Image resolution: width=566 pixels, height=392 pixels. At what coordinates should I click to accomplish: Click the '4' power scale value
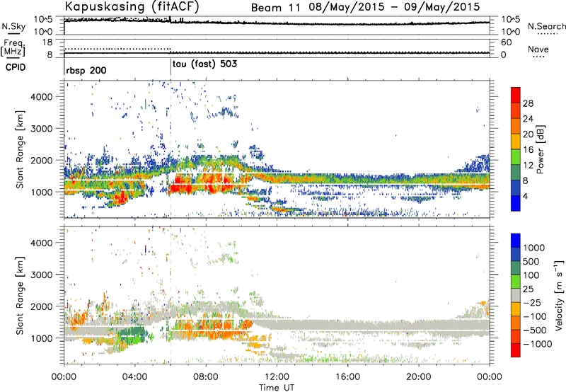(x=525, y=196)
